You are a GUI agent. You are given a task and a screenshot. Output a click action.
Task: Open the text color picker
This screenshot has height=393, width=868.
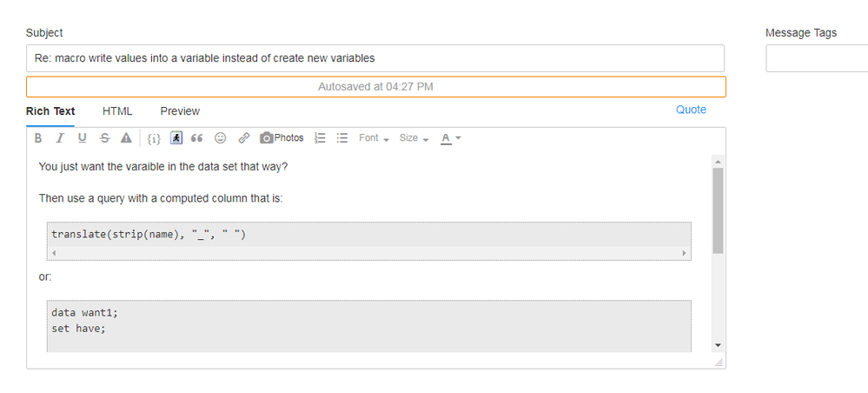(451, 138)
